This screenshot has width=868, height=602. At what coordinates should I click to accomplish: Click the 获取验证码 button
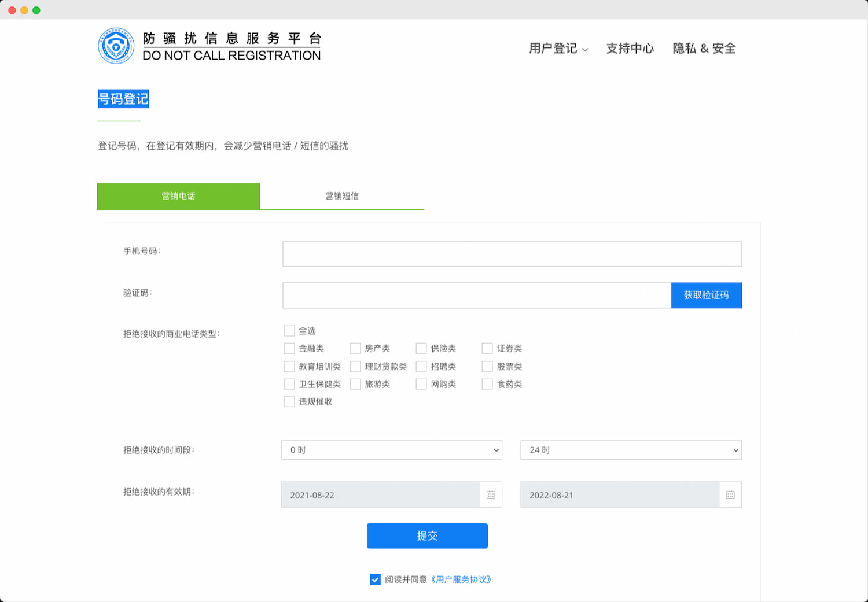707,295
